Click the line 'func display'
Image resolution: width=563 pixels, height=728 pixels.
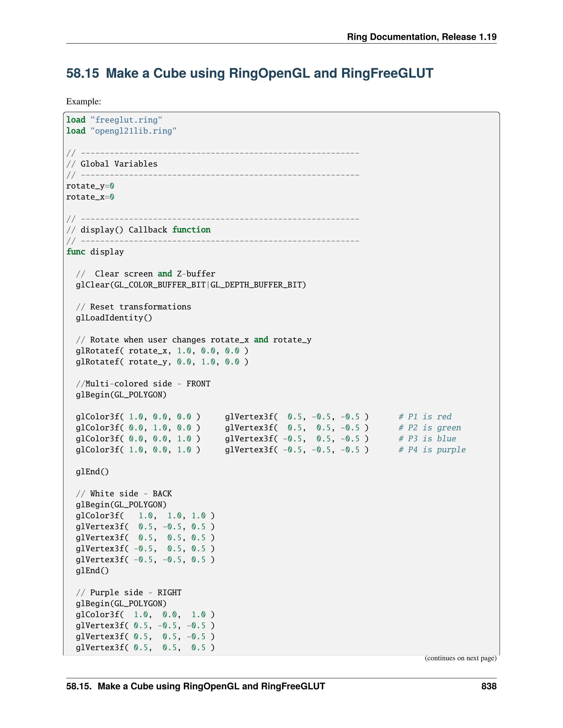click(95, 252)
